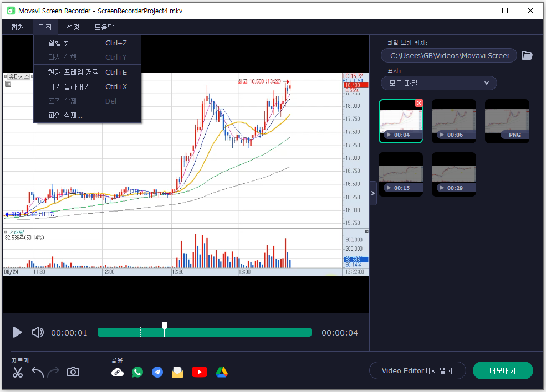Viewport: 546px width, 392px height.
Task: Capture frame with camera icon
Action: pos(73,372)
